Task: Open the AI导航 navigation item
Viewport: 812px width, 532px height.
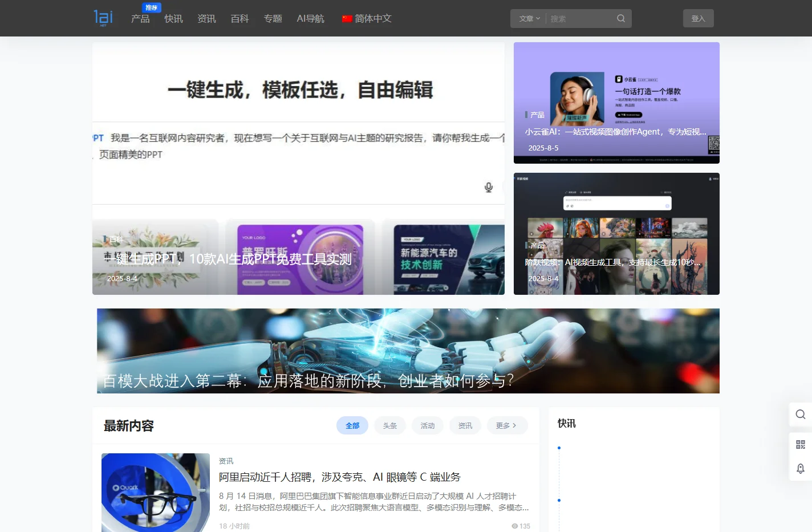Action: [x=310, y=19]
